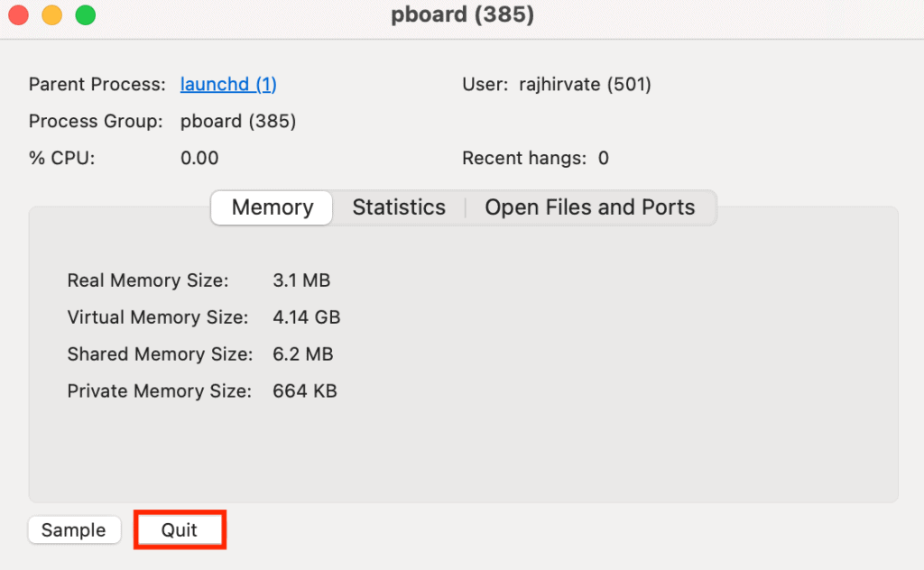Image resolution: width=924 pixels, height=570 pixels.
Task: Click the % CPU value 0.00
Action: pos(199,158)
